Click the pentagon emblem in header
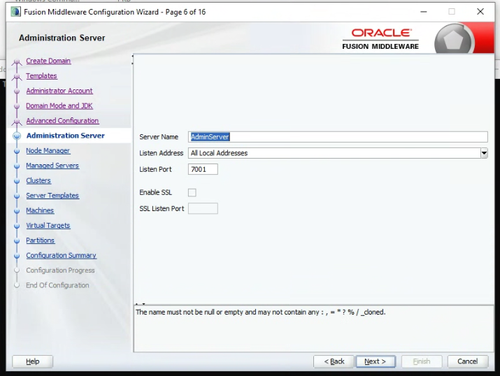The image size is (500, 376). (x=454, y=40)
